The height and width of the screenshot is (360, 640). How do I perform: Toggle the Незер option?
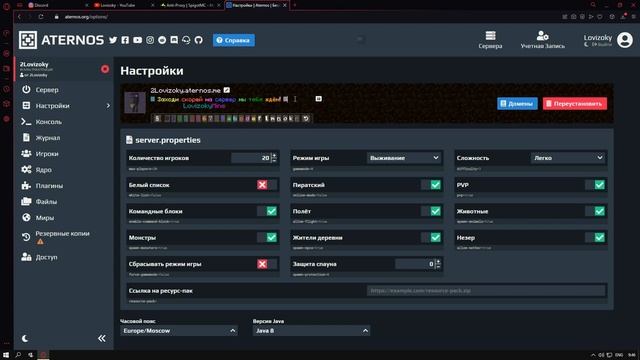tap(595, 238)
